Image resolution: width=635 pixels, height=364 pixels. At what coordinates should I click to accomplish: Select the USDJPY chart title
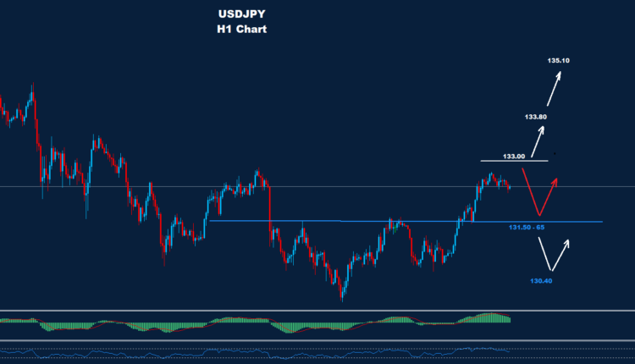coord(242,14)
